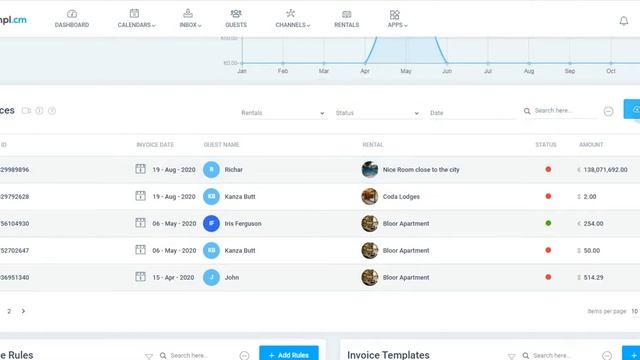Expand the Apps menu

[x=397, y=19]
